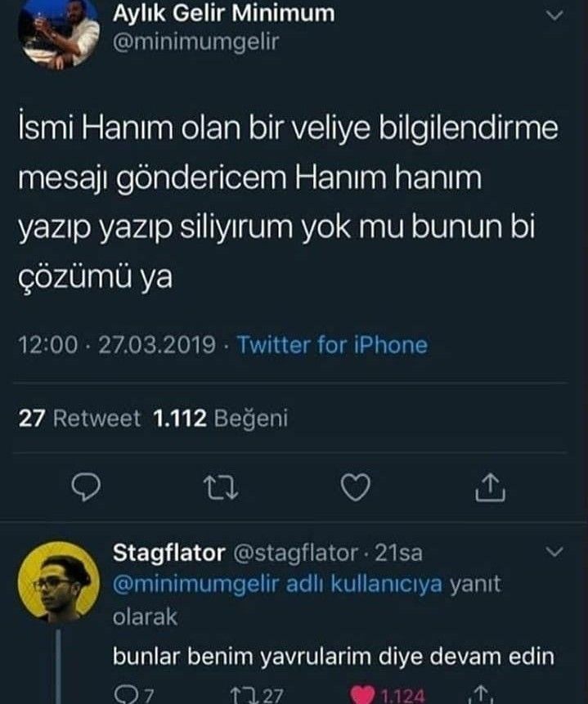Screen dimensions: 588x704
Task: Open the main tweet options chevron
Action: 554,16
